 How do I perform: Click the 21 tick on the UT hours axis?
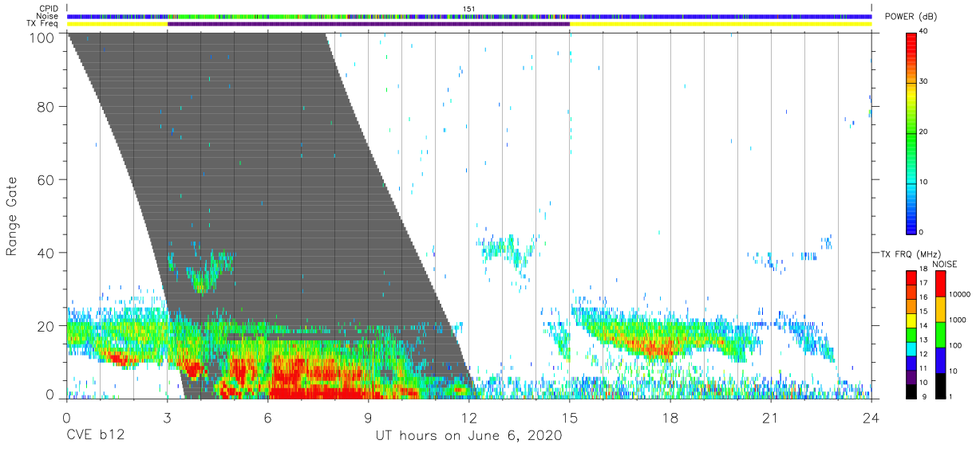pos(770,418)
